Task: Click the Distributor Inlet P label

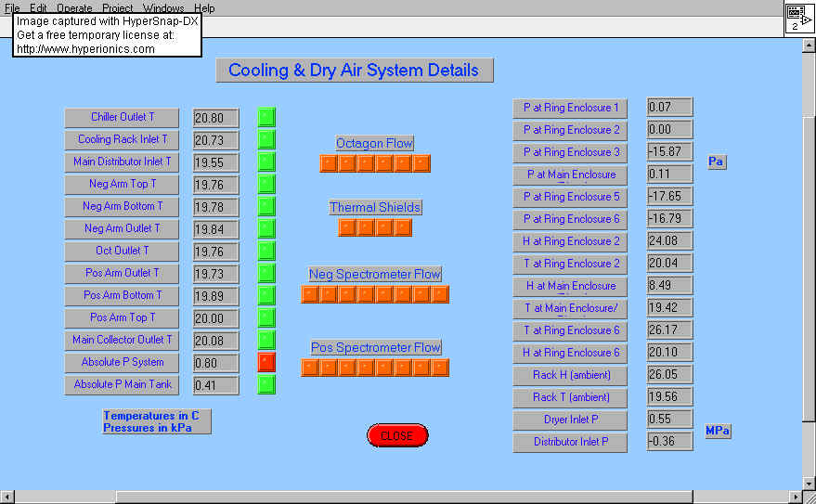Action: [570, 442]
